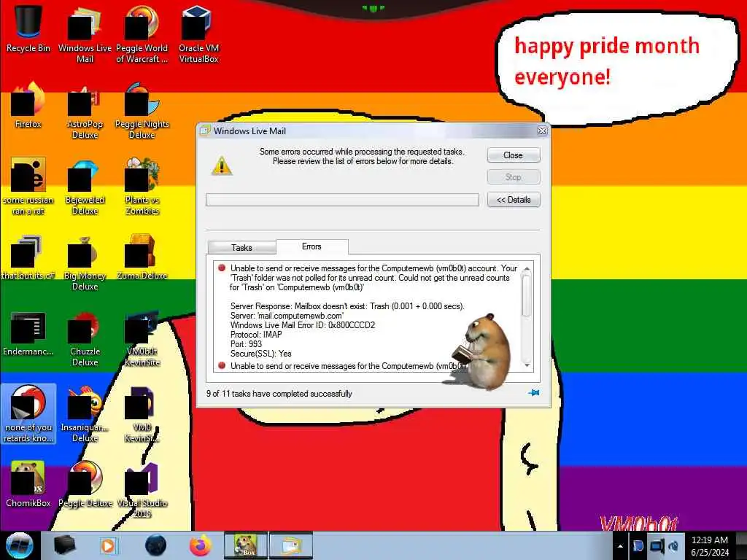Select the 'that but its c#' icon
The image size is (747, 560).
point(28,257)
